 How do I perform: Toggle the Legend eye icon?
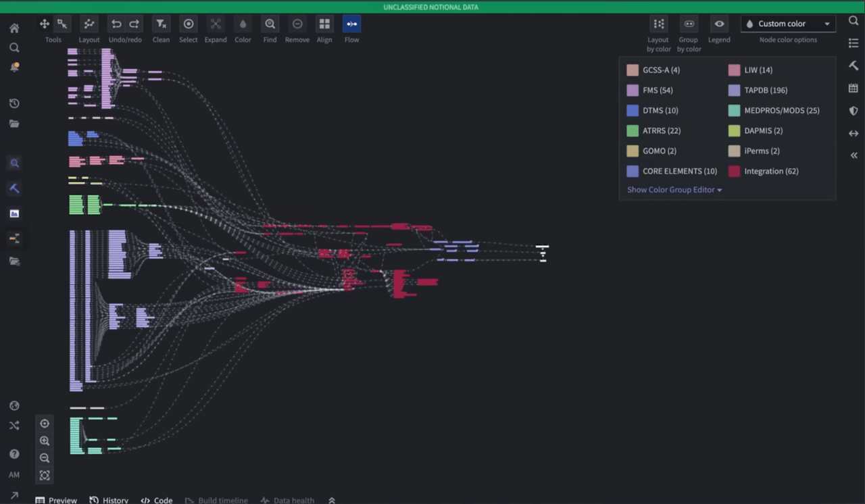tap(719, 24)
